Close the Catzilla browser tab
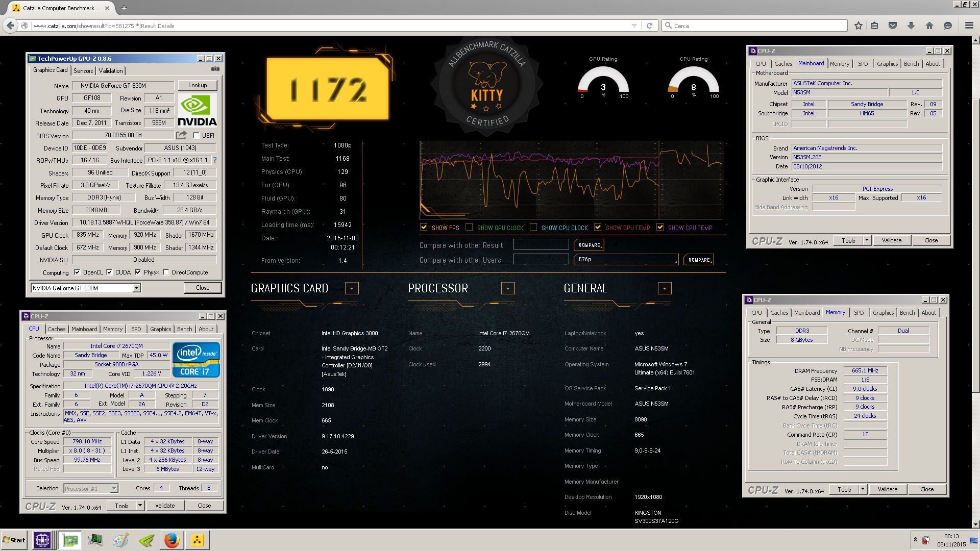Viewport: 980px width, 551px height. [107, 8]
